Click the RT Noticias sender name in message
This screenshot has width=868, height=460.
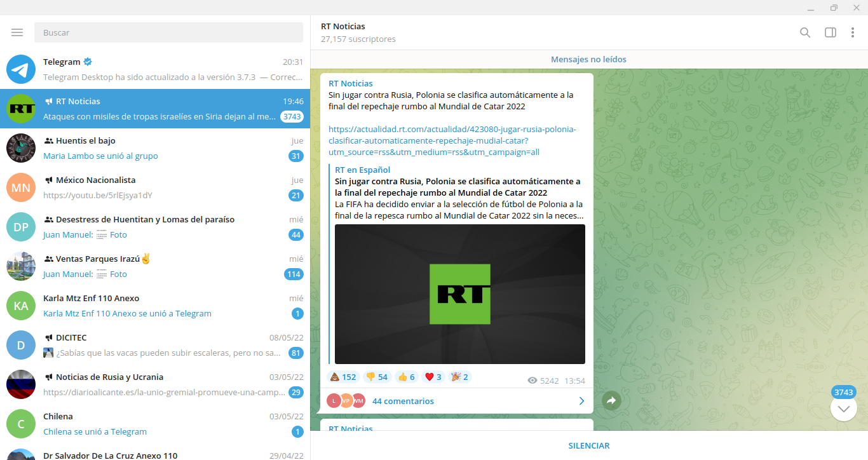351,83
